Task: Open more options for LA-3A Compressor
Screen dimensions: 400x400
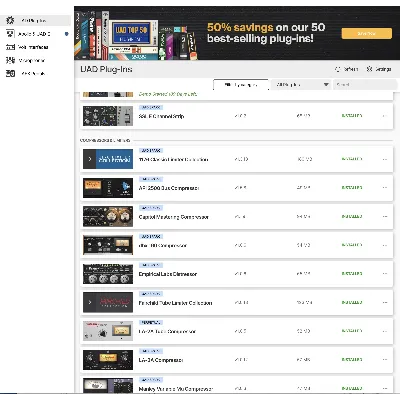Action: click(x=385, y=360)
